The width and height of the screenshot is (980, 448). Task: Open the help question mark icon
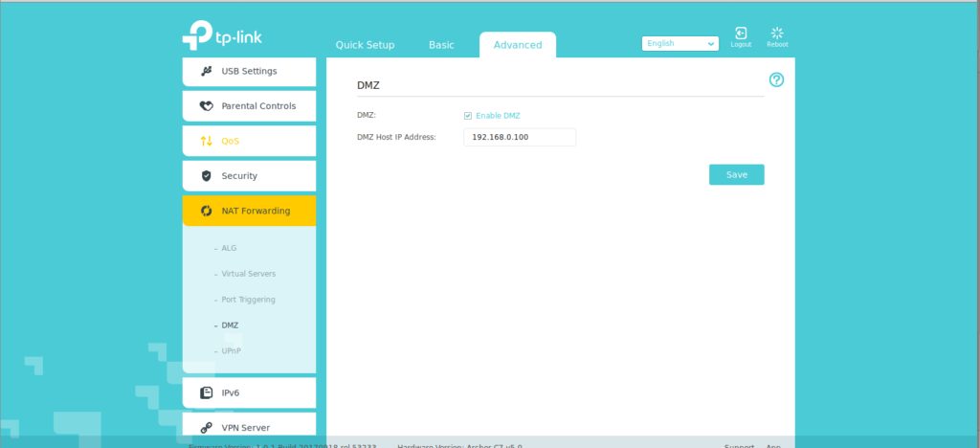click(x=776, y=79)
